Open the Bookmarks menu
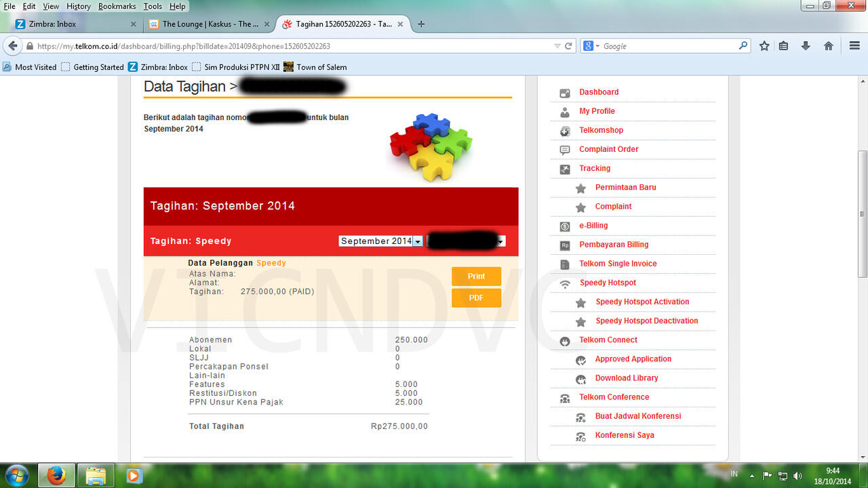This screenshot has width=868, height=488. click(x=117, y=6)
